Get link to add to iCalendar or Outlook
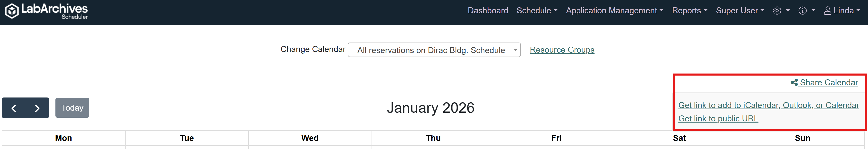 tap(768, 105)
